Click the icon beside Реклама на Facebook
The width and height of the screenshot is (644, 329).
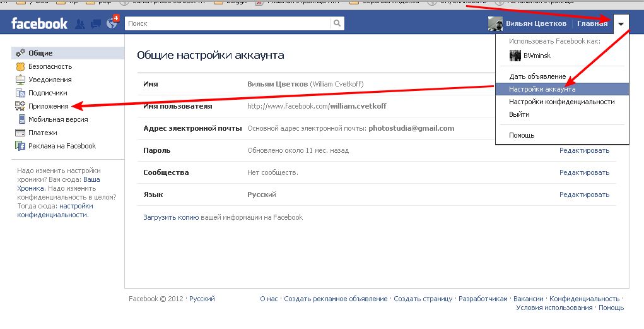pos(20,146)
